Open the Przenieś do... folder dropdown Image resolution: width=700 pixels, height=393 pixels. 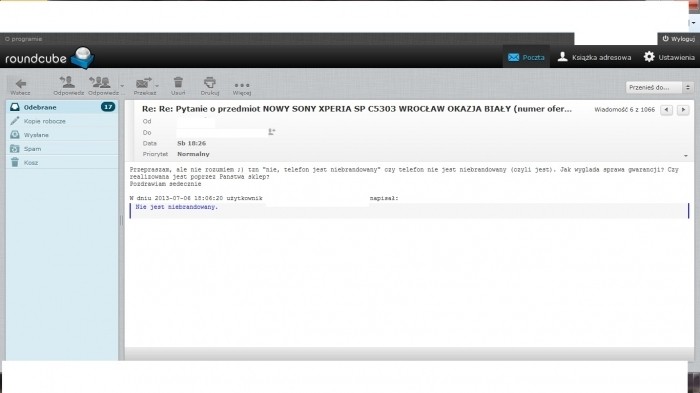click(x=659, y=88)
